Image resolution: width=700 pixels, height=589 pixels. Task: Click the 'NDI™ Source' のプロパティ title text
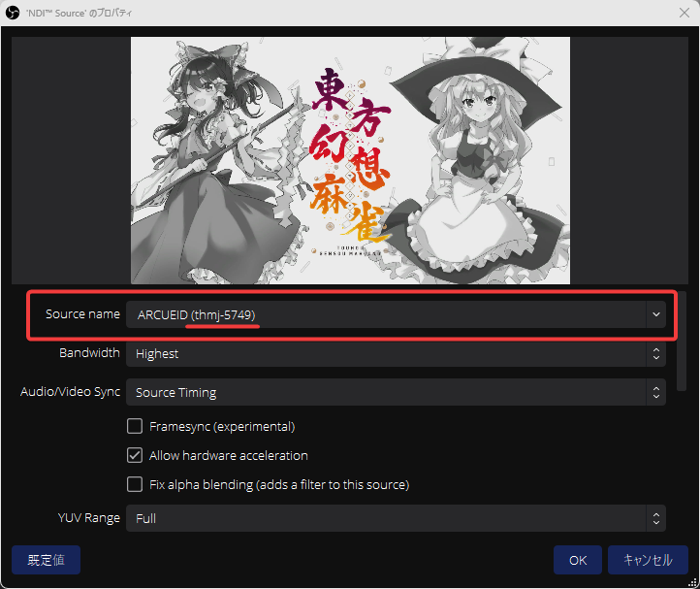tap(80, 13)
